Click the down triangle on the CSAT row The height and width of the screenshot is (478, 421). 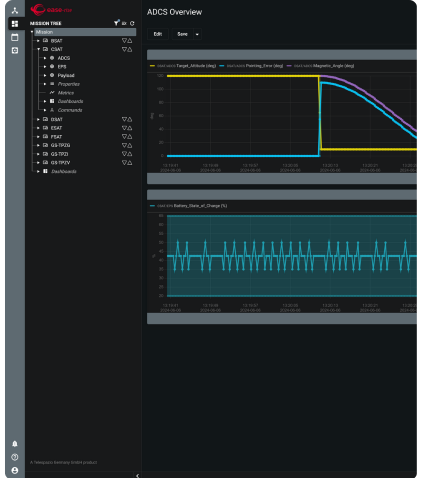(x=124, y=49)
